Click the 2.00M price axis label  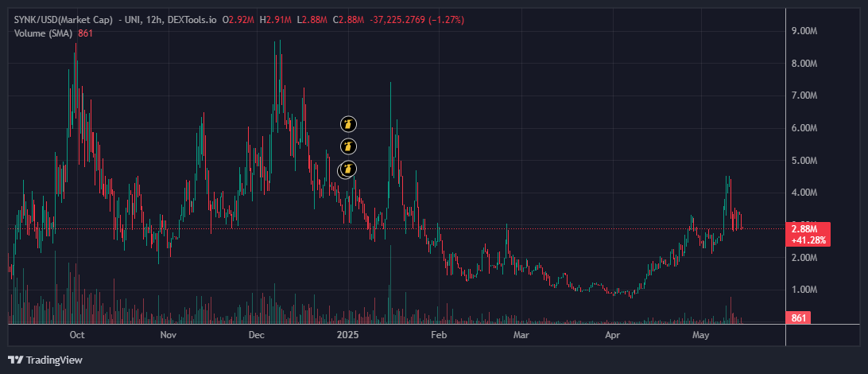pyautogui.click(x=804, y=258)
